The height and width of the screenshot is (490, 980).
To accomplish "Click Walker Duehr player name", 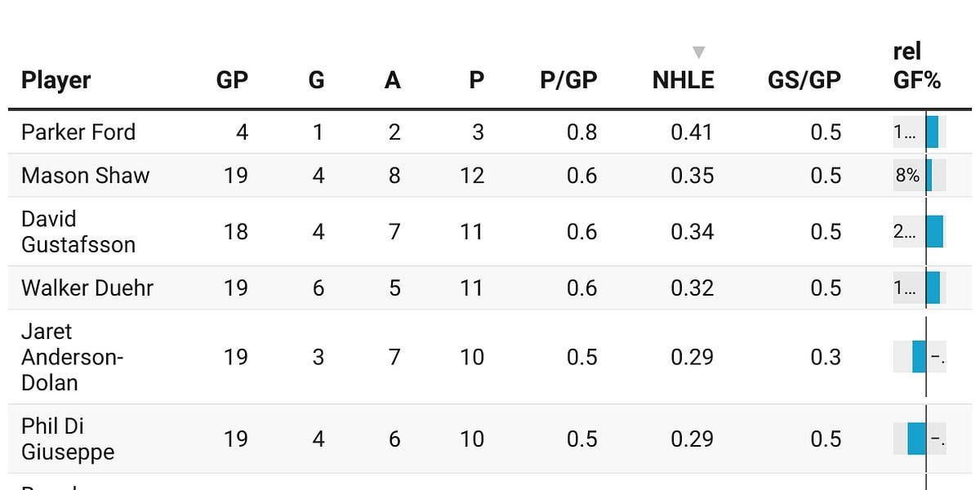I will pos(87,288).
